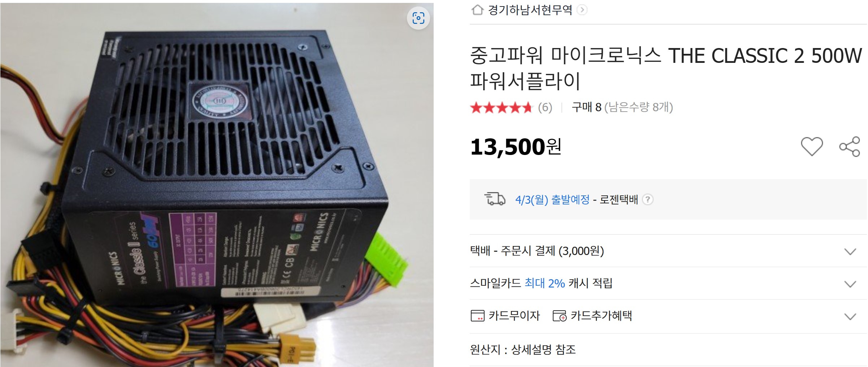The image size is (868, 367).
Task: Click the 카드추가혜택 card plus icon
Action: (x=560, y=316)
